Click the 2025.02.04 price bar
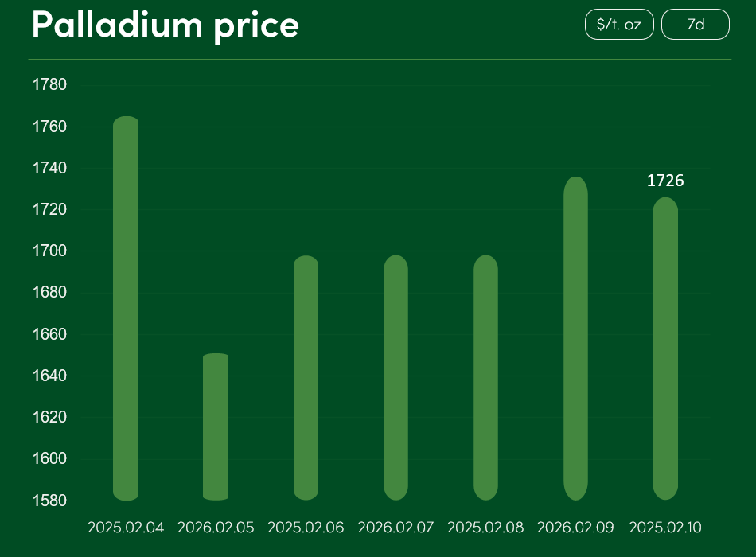The height and width of the screenshot is (557, 756). pyautogui.click(x=126, y=308)
